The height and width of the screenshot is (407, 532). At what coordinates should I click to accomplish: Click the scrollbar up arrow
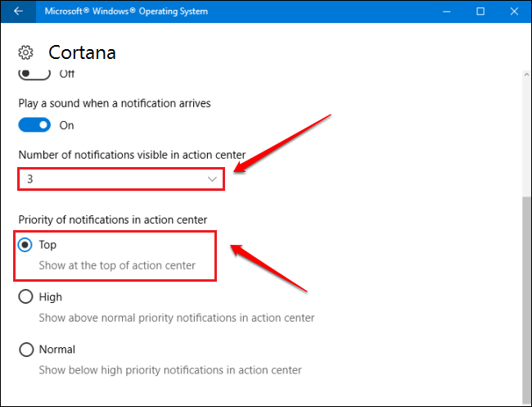tap(526, 75)
